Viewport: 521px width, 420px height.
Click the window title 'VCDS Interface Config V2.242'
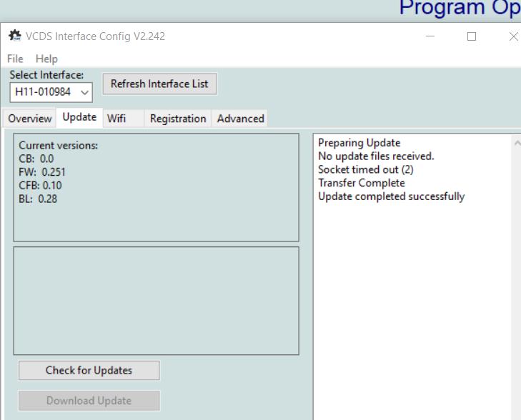pyautogui.click(x=95, y=36)
